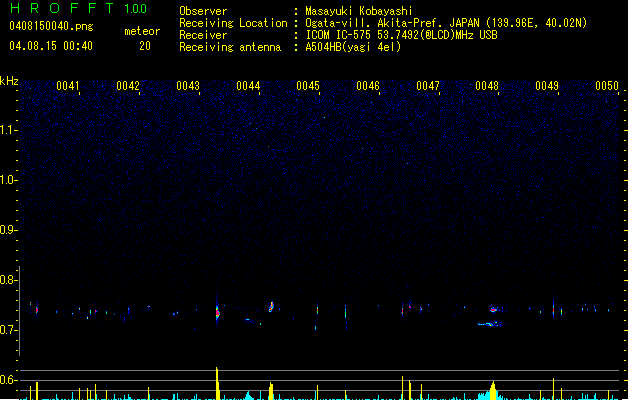Click the 0041 time marker

[68, 86]
